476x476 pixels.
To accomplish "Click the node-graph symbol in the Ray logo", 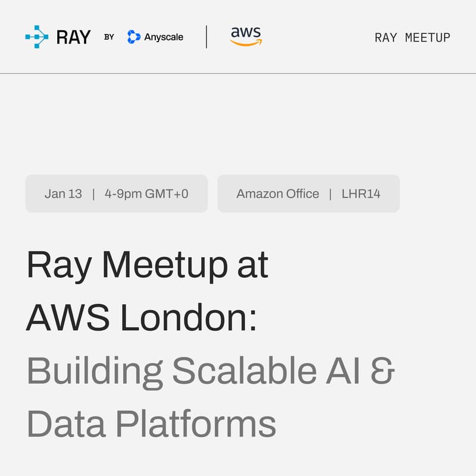I will pos(37,37).
